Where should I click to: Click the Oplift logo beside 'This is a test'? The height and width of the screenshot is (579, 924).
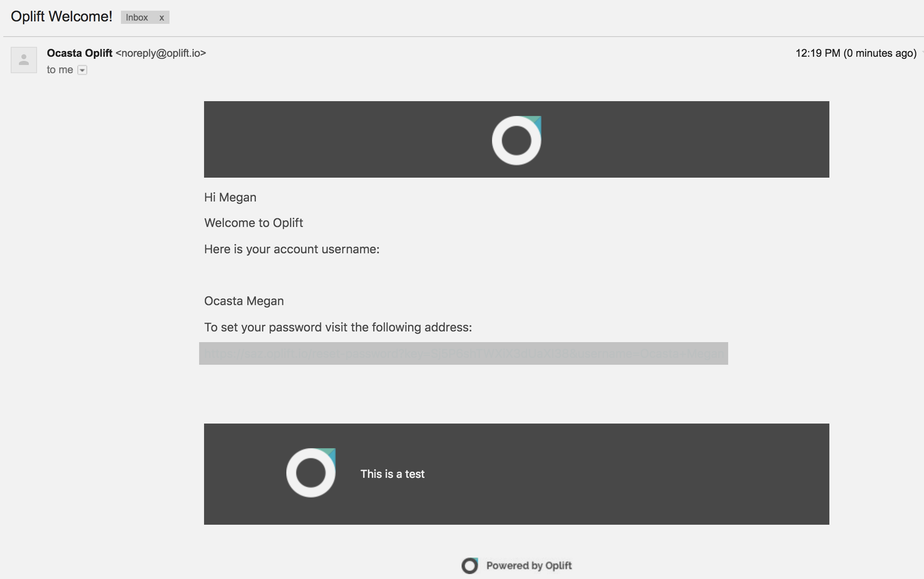click(311, 473)
